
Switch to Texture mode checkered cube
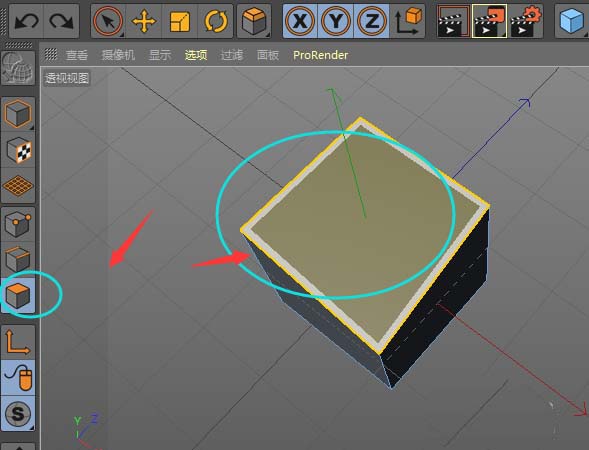pyautogui.click(x=18, y=149)
